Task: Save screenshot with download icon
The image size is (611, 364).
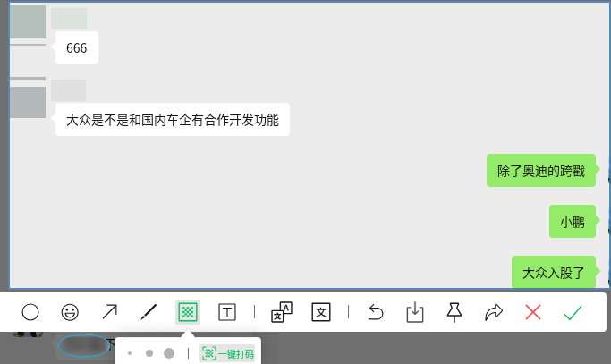Action: 415,312
